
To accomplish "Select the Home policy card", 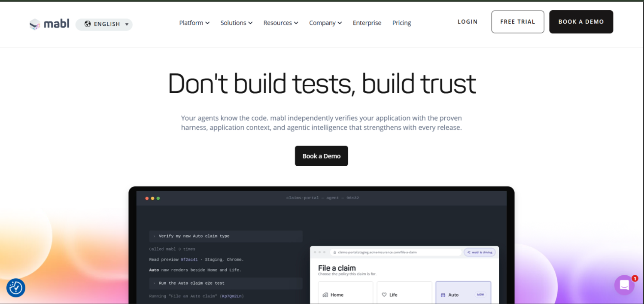I will point(346,293).
